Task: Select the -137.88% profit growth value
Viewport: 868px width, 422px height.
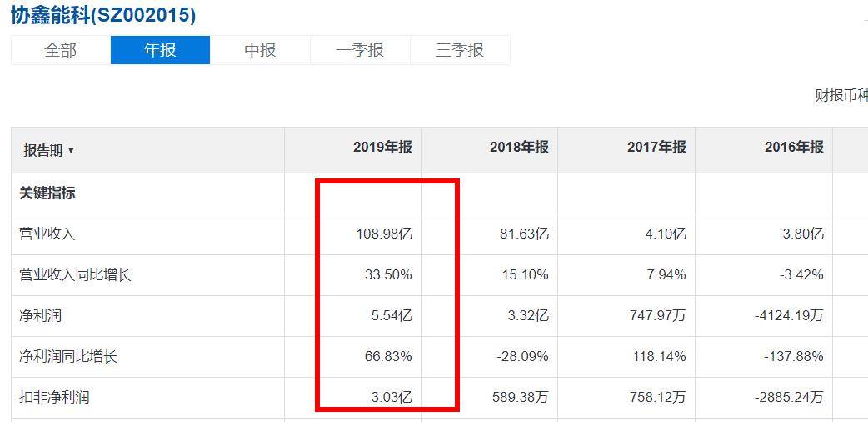Action: coord(794,356)
